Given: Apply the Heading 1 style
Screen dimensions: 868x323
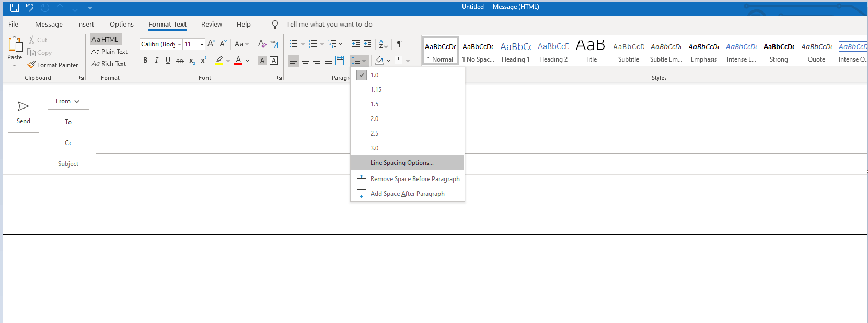Looking at the screenshot, I should pyautogui.click(x=515, y=51).
